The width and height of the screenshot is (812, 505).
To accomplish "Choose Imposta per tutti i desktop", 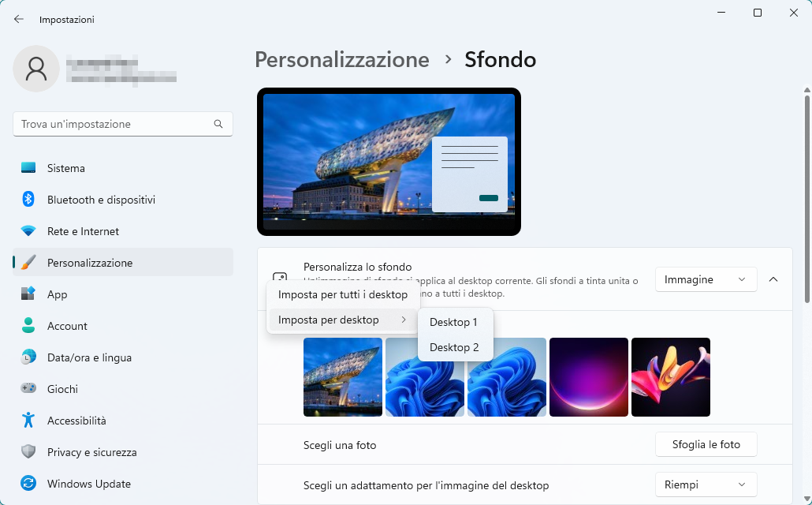I will 342,294.
